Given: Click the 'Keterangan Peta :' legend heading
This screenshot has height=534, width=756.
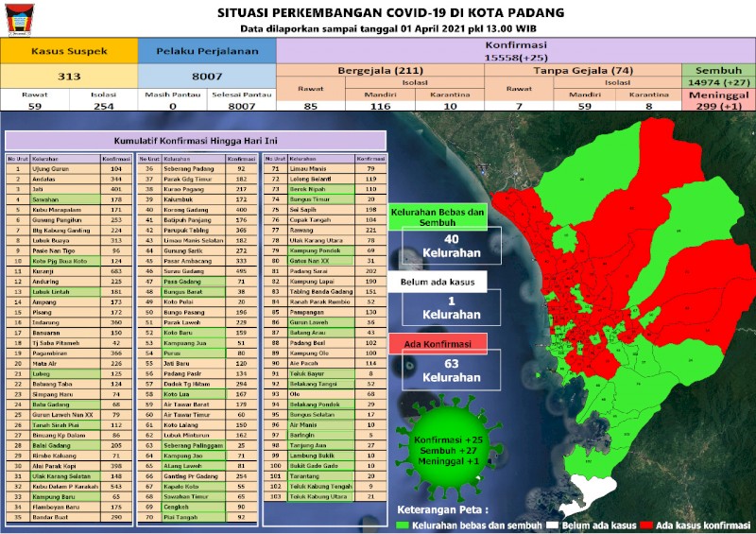Looking at the screenshot, I should point(442,509).
